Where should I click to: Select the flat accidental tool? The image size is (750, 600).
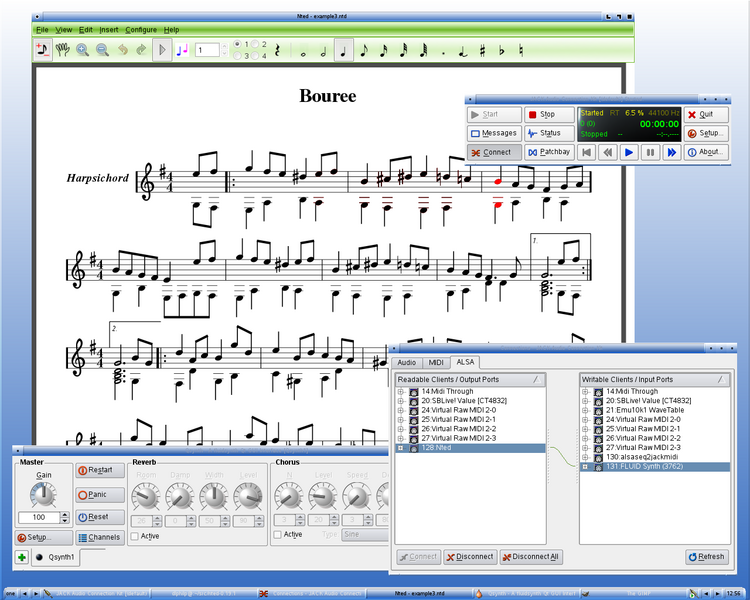(x=502, y=50)
